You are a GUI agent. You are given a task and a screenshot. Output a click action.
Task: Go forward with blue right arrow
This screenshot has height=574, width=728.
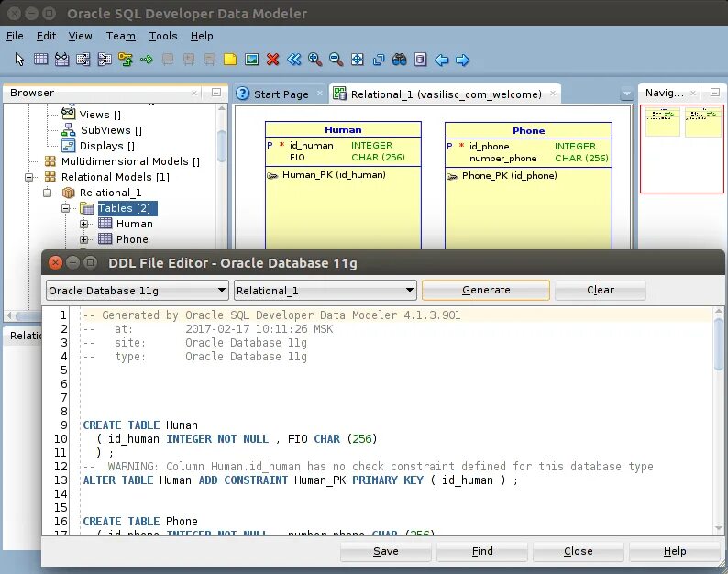[x=462, y=60]
